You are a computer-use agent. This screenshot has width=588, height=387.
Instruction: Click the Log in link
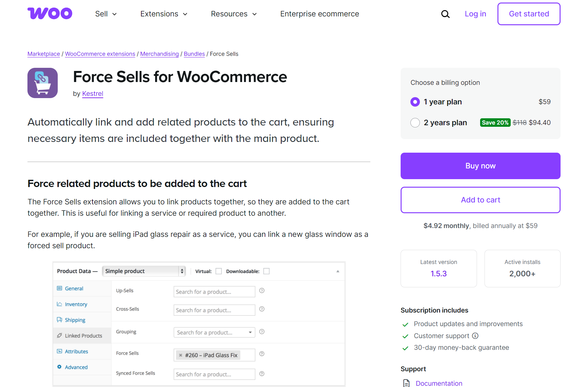point(475,14)
